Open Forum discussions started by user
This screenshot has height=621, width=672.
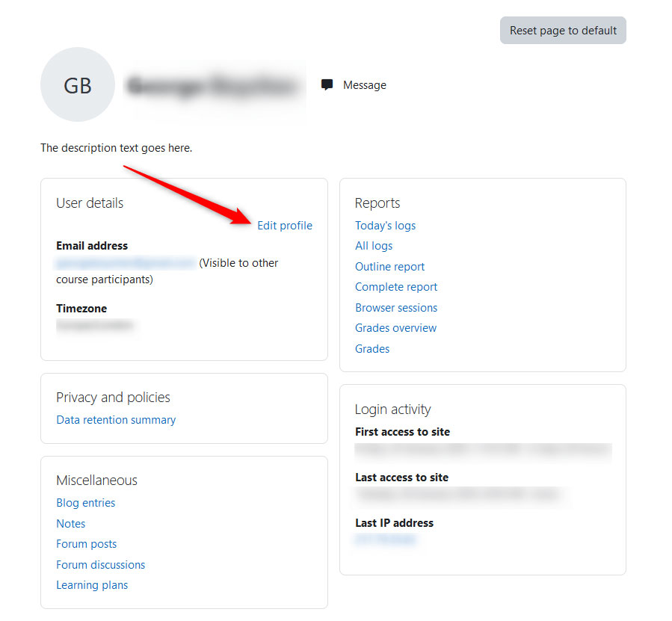click(100, 564)
